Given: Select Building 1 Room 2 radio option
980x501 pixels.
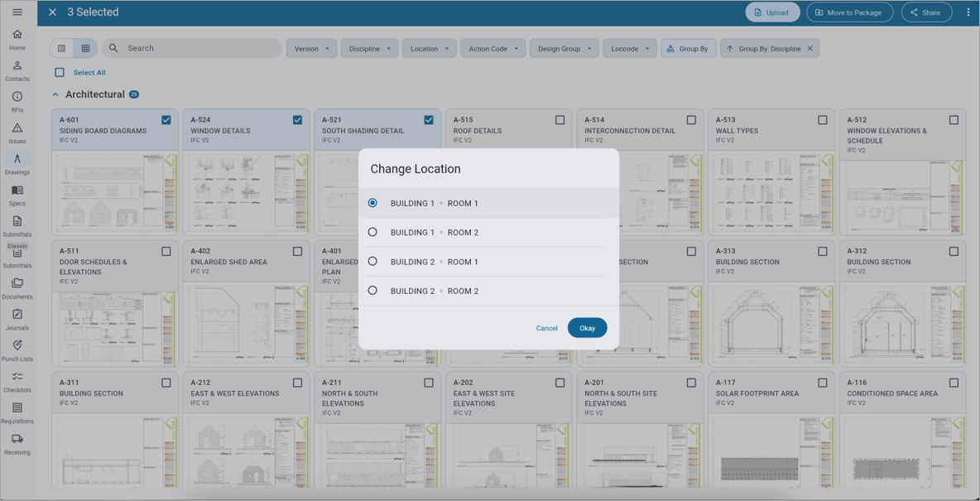Looking at the screenshot, I should click(372, 232).
